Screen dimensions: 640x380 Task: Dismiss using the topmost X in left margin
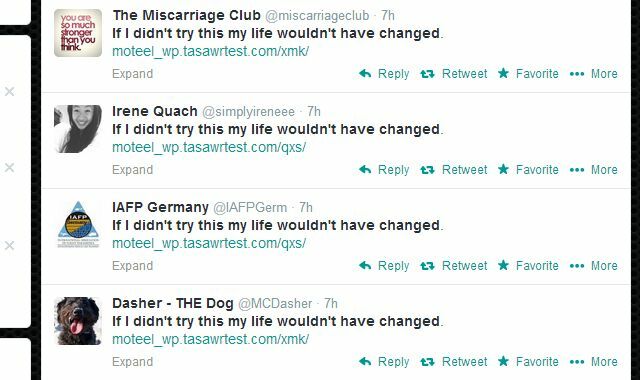tap(9, 91)
